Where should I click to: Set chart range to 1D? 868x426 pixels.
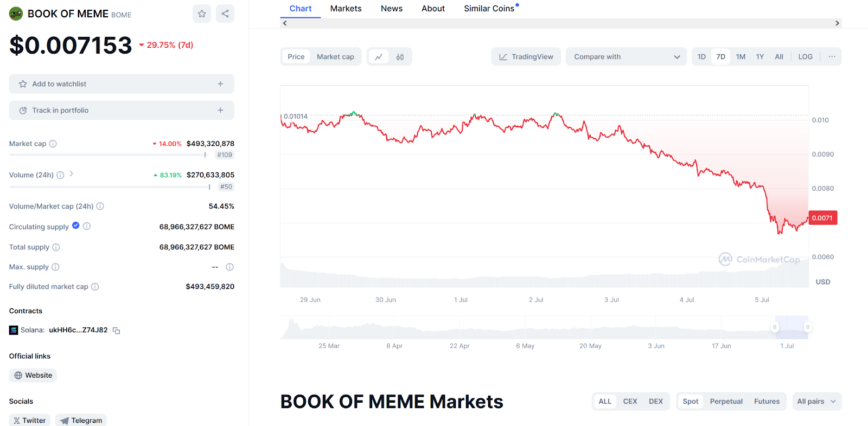(x=701, y=57)
